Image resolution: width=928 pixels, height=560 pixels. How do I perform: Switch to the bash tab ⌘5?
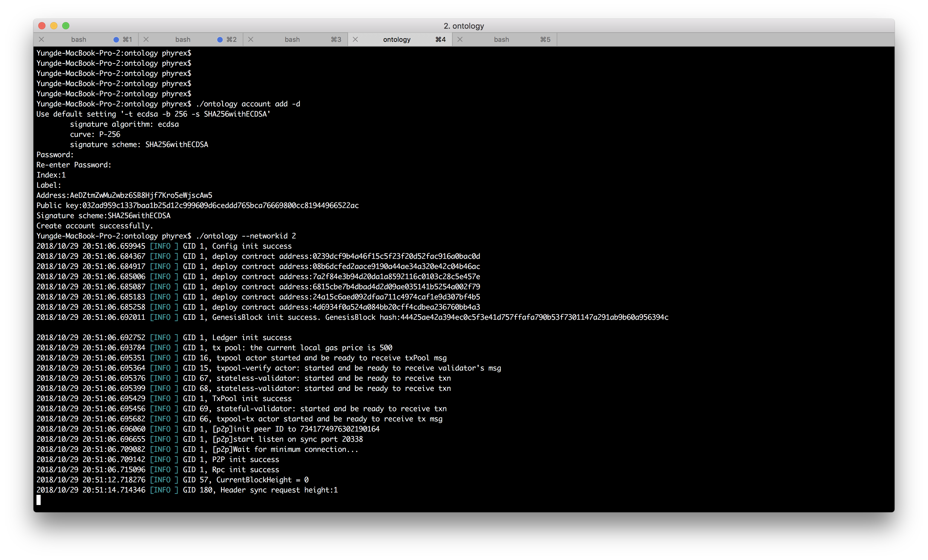505,39
